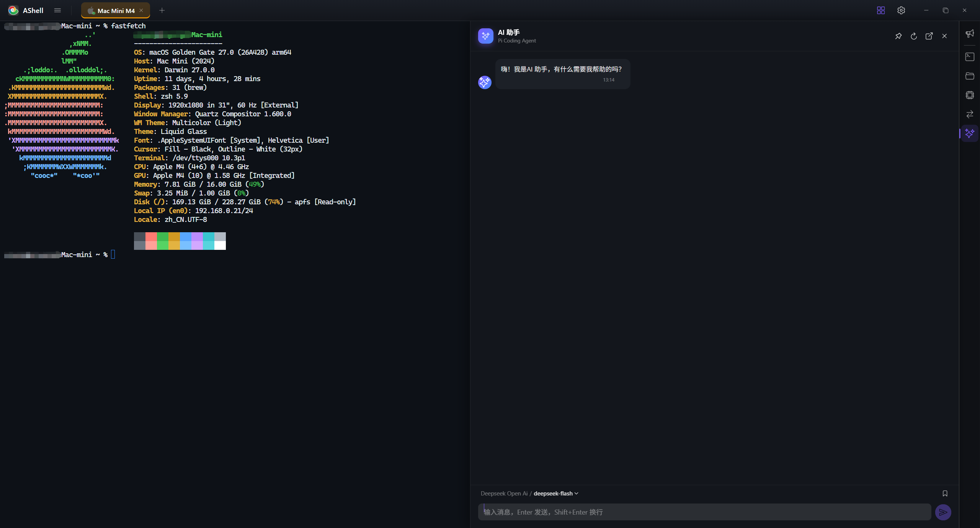Switch to the Mac Mini M4 tab
The width and height of the screenshot is (980, 528).
(x=115, y=10)
